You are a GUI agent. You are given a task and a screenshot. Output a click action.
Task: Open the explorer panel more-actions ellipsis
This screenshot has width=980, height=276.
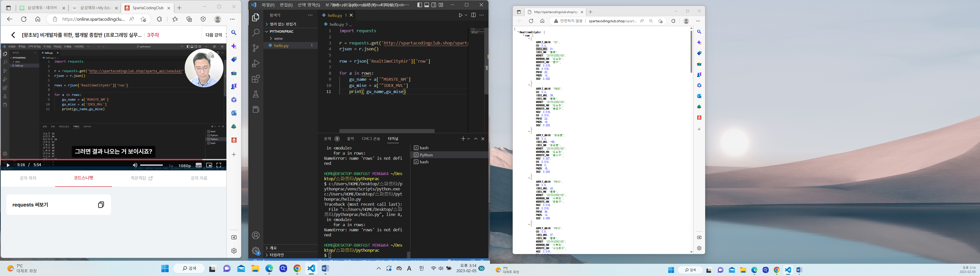tap(310, 15)
